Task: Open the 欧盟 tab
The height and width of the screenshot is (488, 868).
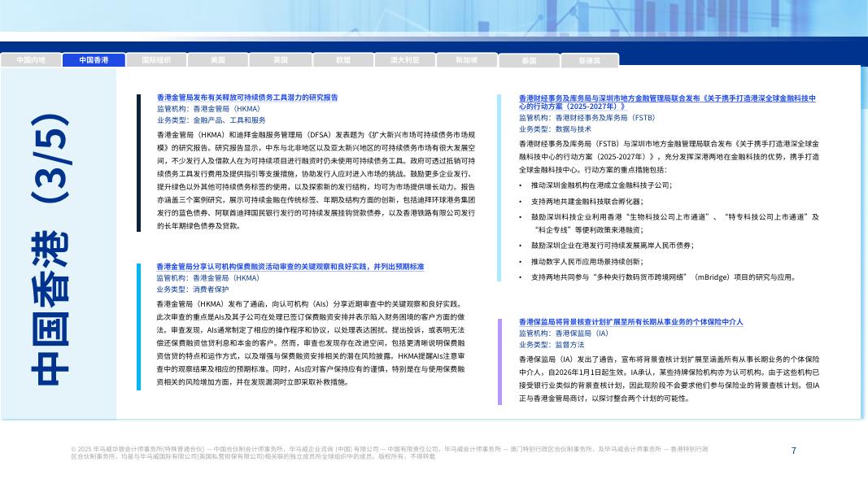Action: pyautogui.click(x=343, y=59)
